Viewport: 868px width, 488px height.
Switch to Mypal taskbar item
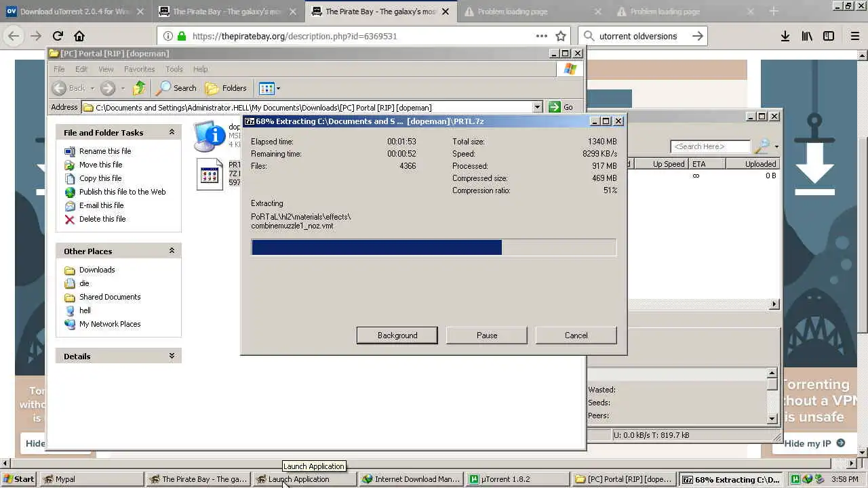(91, 479)
